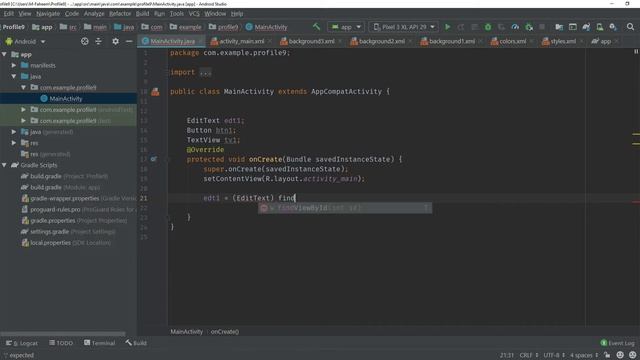
Task: Open the Run Anything icon in toolbar
Action: click(x=573, y=27)
